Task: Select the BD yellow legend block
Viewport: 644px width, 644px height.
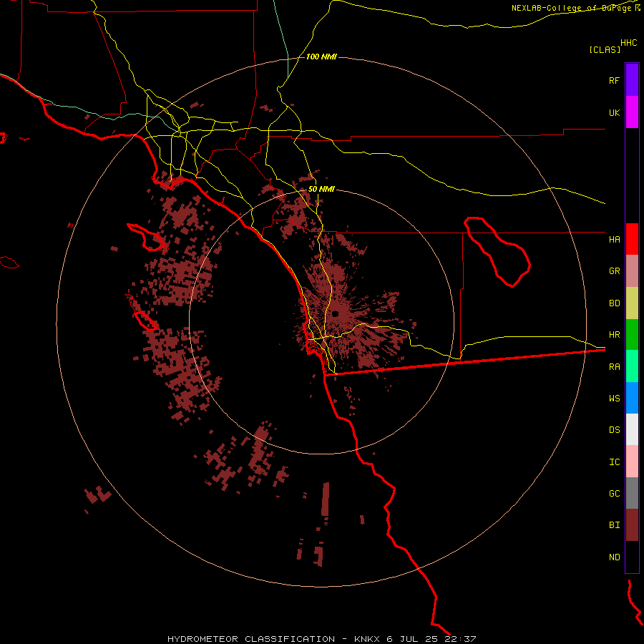Action: [632, 303]
